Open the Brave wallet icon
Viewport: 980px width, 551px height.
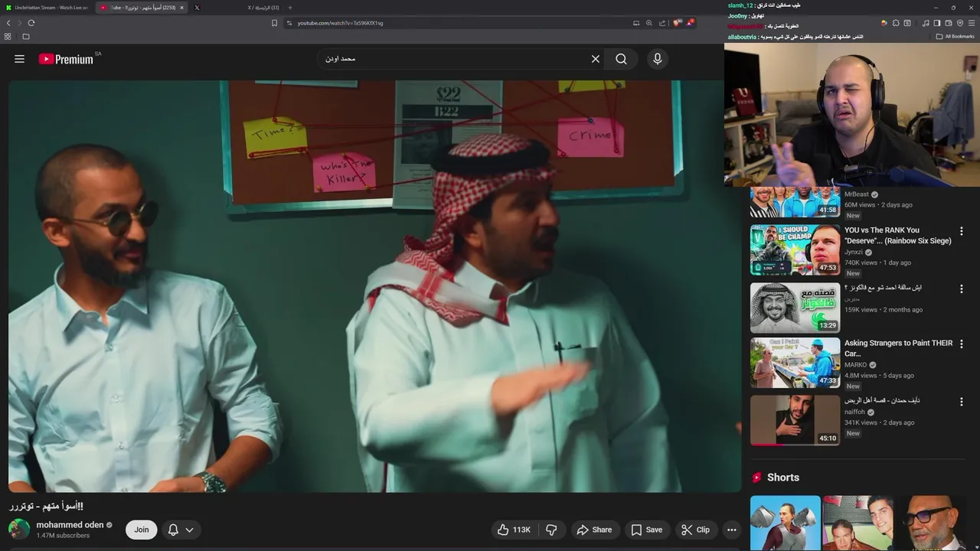click(949, 23)
